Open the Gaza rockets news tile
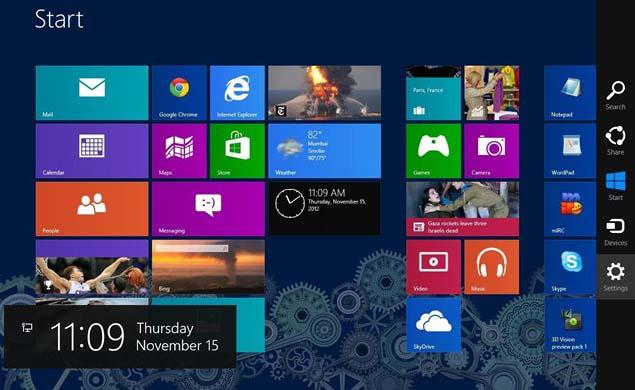The image size is (635, 390). (x=462, y=209)
